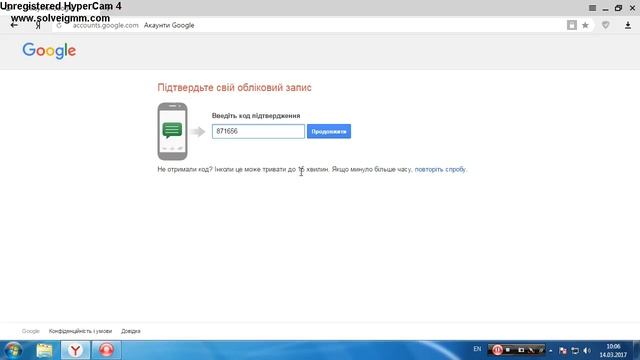Open the Protect shield icon
This screenshot has height=360, width=640.
606,25
